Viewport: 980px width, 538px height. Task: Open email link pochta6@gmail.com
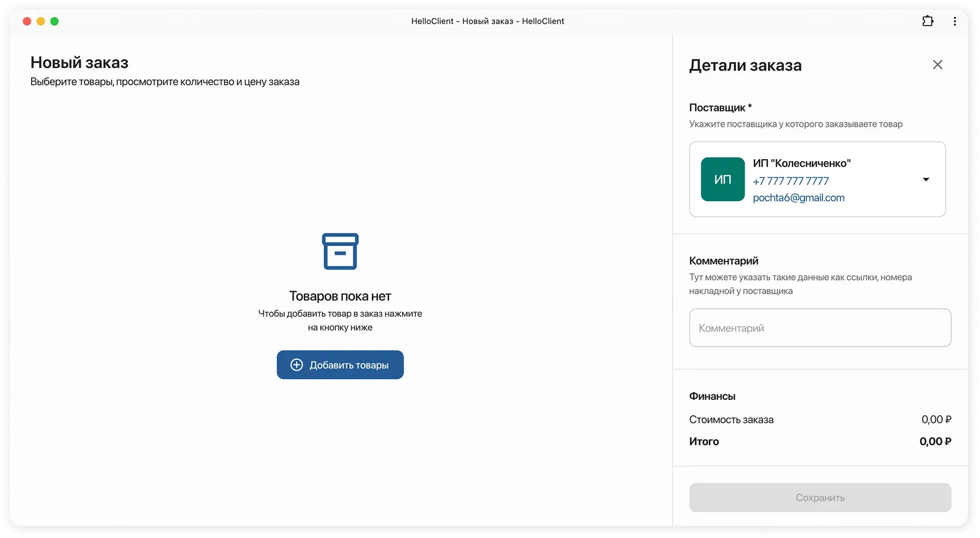tap(798, 198)
